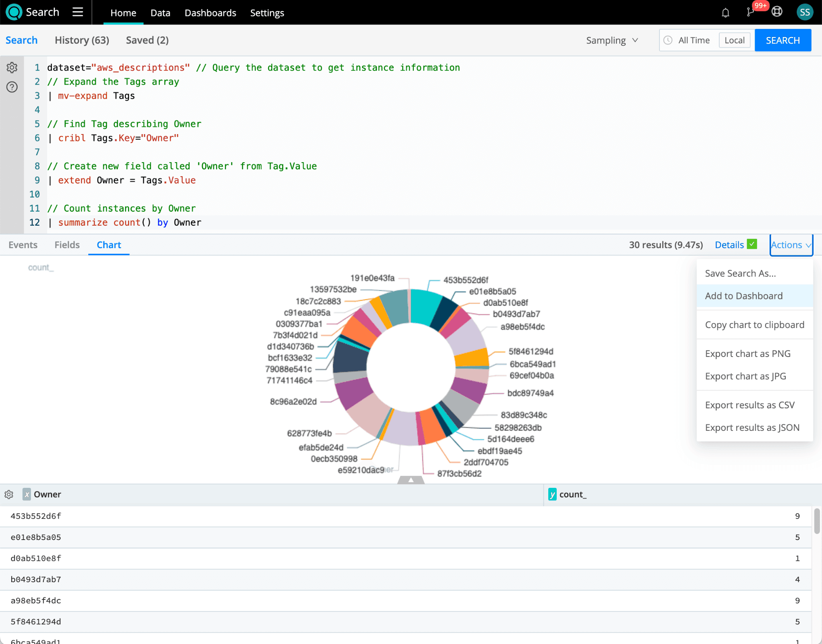Image resolution: width=822 pixels, height=644 pixels.
Task: Open results table settings gear
Action: click(9, 494)
